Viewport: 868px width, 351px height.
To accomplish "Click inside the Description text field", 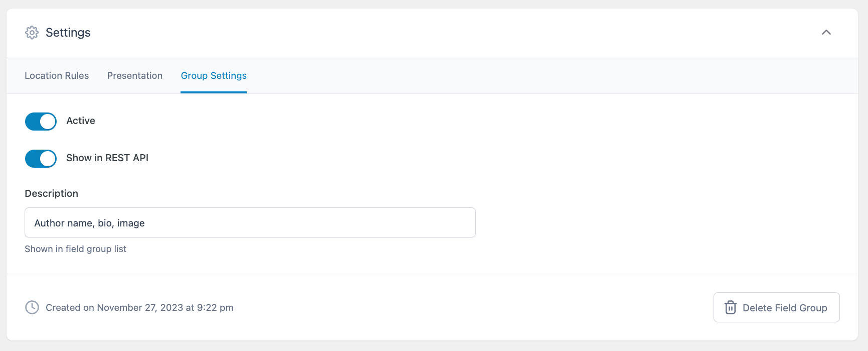I will (250, 222).
